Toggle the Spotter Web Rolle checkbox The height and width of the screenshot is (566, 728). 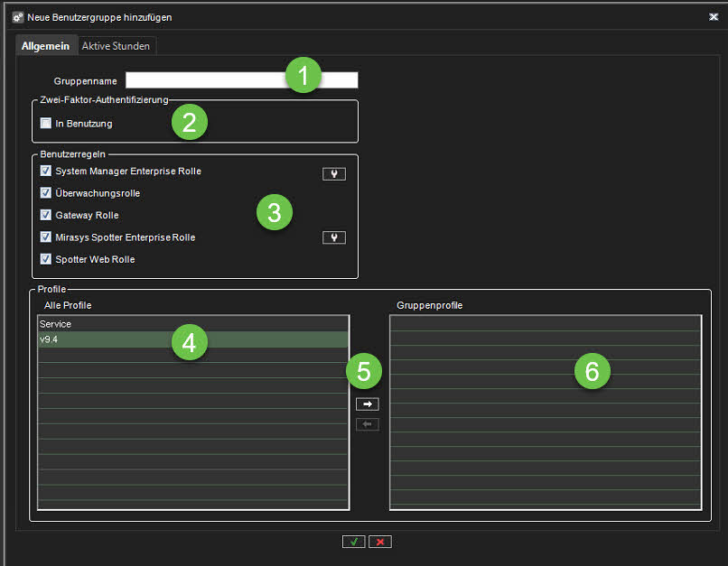(46, 259)
